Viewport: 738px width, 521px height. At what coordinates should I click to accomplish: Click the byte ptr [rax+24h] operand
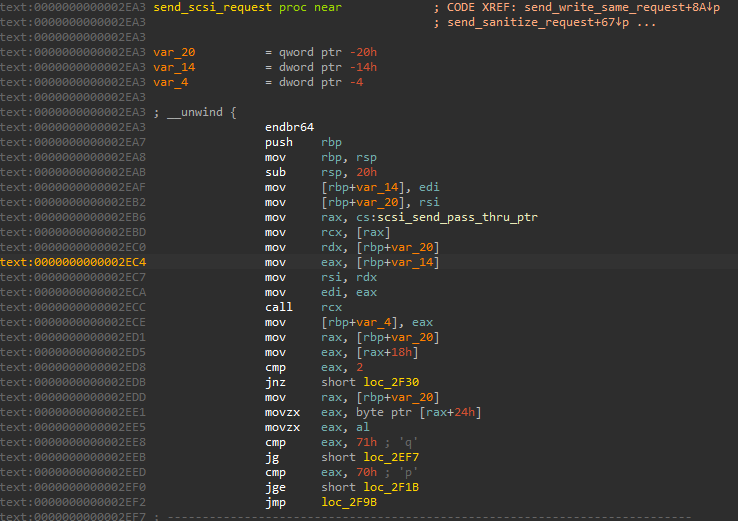point(418,412)
